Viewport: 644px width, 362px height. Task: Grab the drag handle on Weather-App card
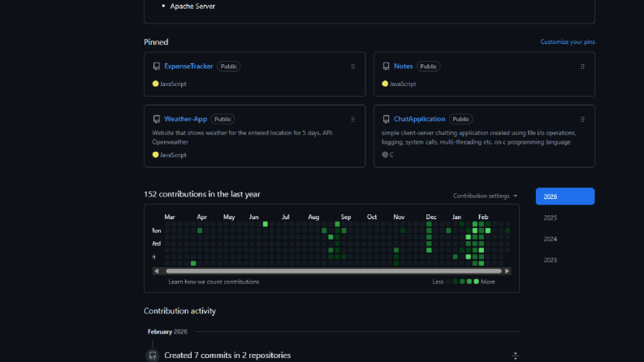[352, 119]
